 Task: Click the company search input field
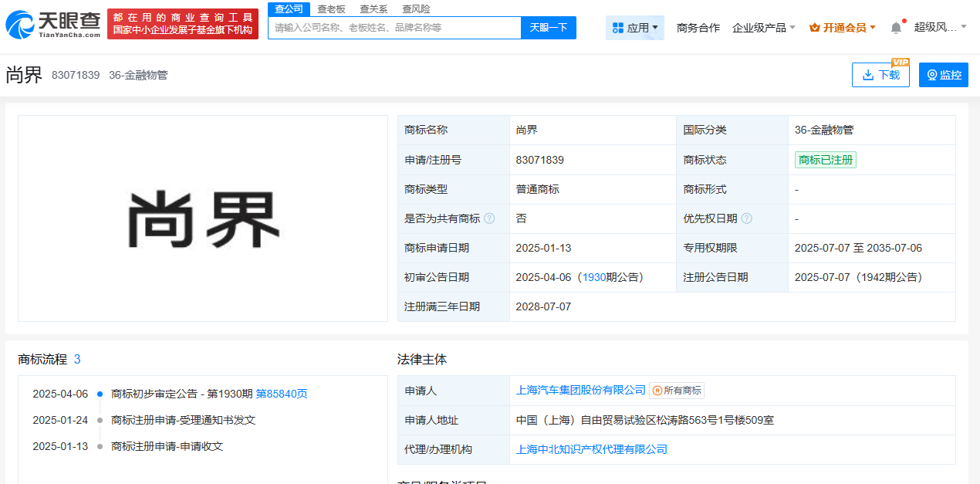394,27
